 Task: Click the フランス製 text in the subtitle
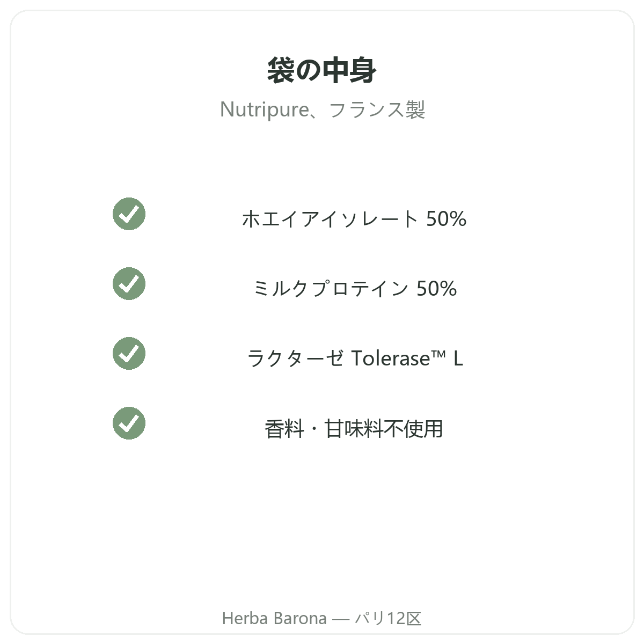pyautogui.click(x=377, y=109)
